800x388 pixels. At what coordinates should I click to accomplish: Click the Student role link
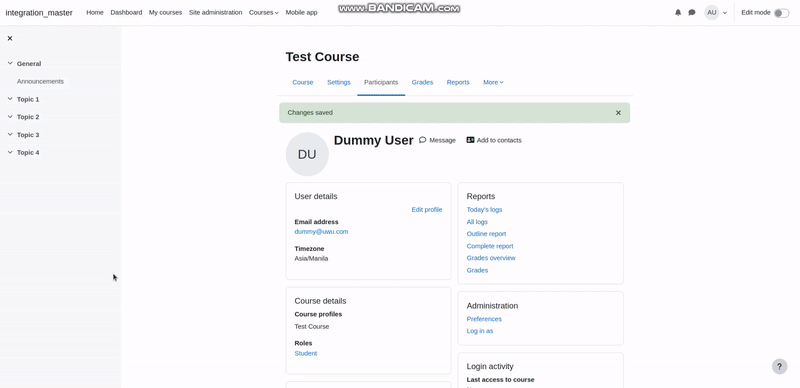pyautogui.click(x=306, y=353)
